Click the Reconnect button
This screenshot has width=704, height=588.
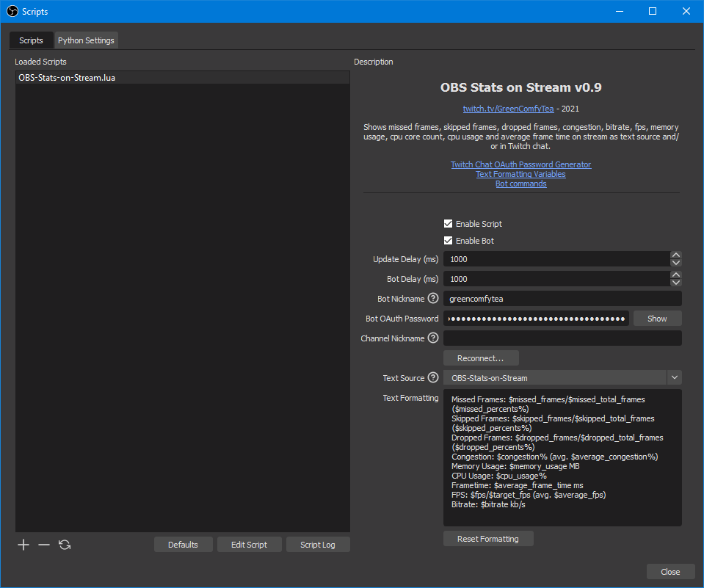click(480, 357)
